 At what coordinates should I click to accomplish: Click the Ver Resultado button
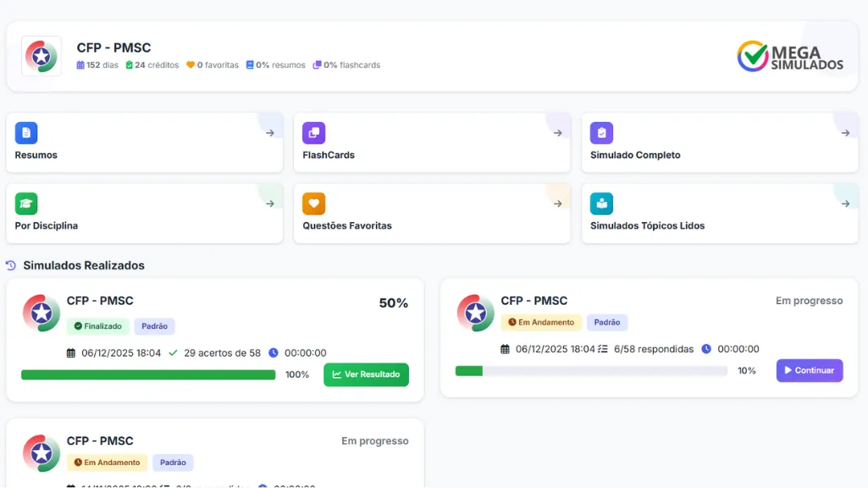point(366,374)
